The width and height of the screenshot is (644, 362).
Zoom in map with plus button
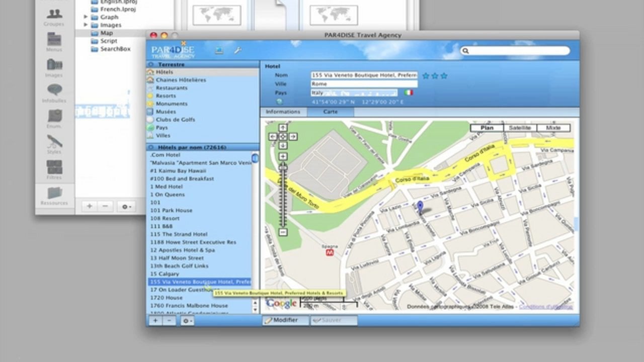coord(283,157)
